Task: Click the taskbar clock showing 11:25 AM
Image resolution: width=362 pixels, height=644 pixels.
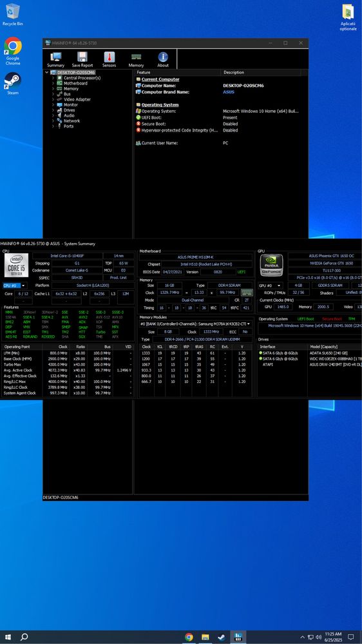Action: (x=333, y=637)
